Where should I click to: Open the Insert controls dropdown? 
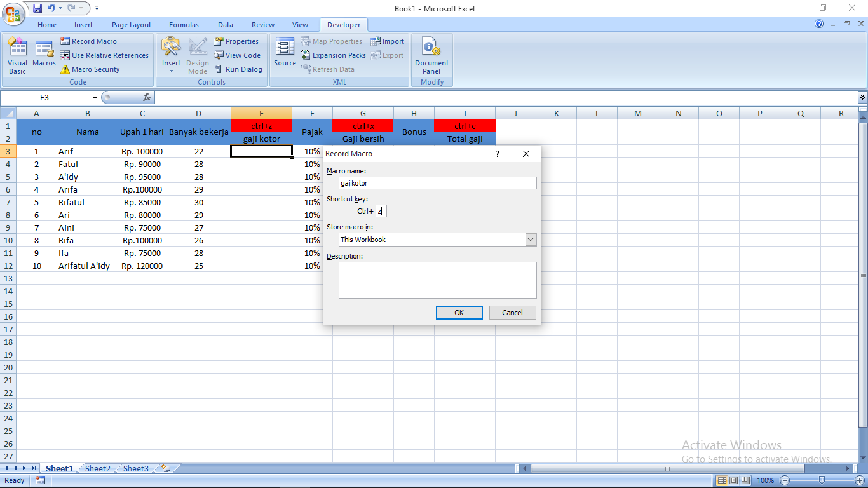click(171, 56)
